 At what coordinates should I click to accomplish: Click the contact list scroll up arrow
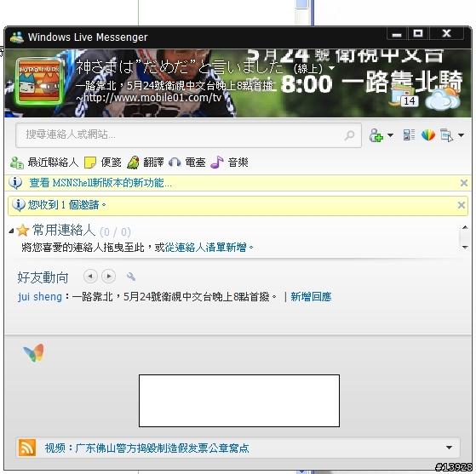click(465, 227)
